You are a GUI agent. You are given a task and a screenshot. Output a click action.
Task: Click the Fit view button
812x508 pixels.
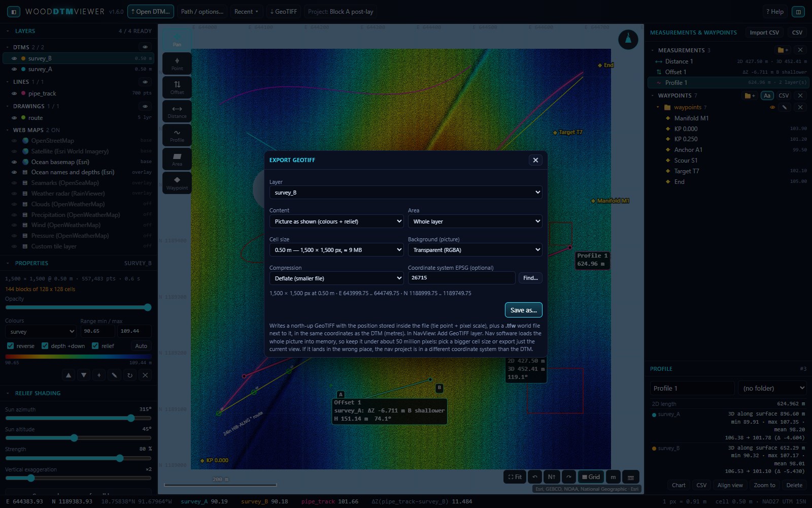pyautogui.click(x=515, y=477)
